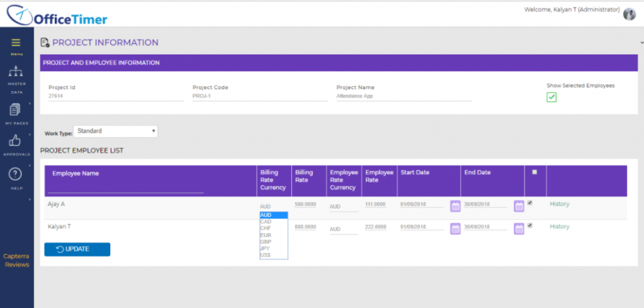
Task: Open End Date calendar for Ajay A
Action: [x=519, y=206]
